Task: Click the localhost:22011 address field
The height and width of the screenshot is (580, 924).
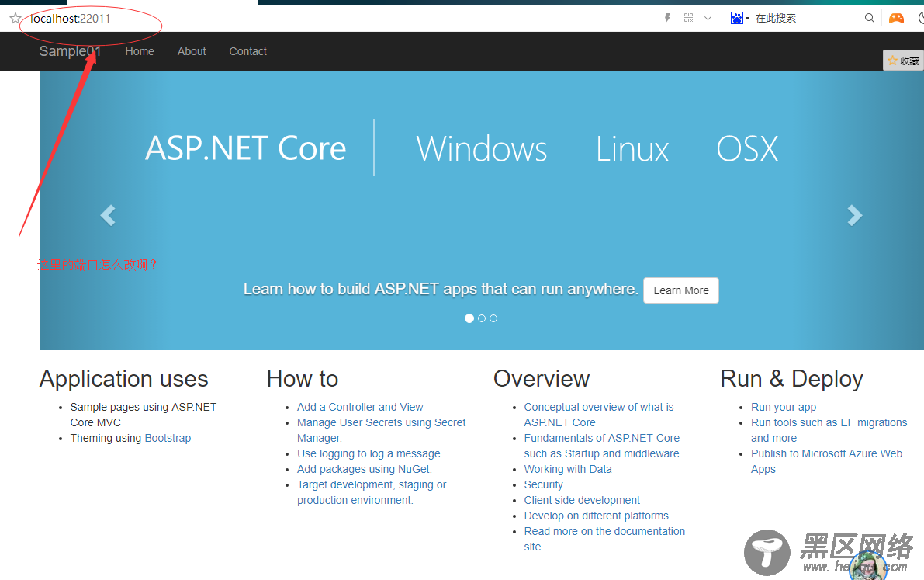Action: click(x=70, y=19)
